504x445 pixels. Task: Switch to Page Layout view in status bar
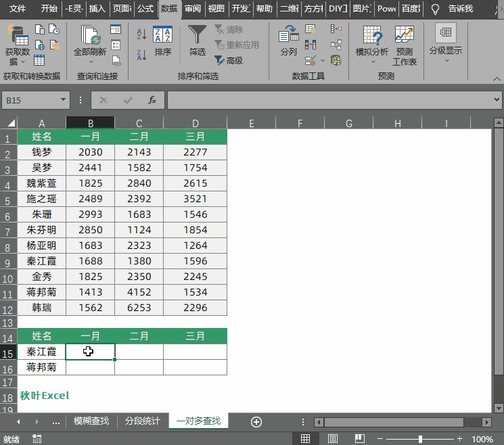click(332, 439)
